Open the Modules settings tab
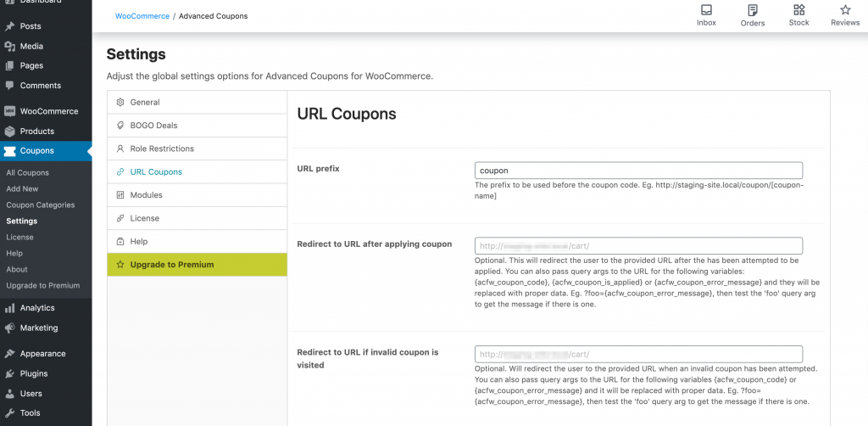Image resolution: width=868 pixels, height=426 pixels. click(x=197, y=195)
